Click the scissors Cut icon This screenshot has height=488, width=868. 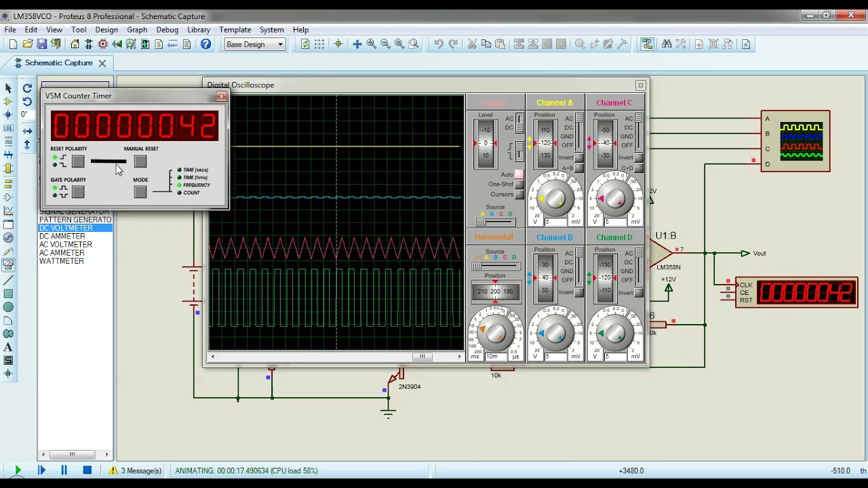click(x=472, y=44)
